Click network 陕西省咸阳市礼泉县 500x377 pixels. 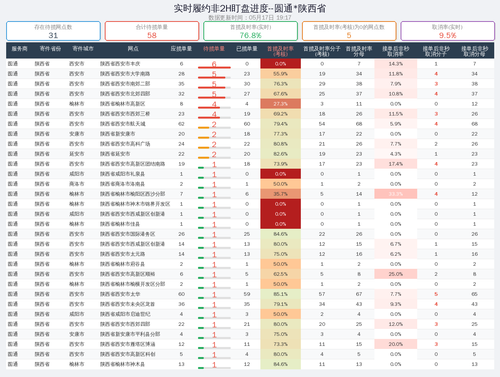coord(123,174)
